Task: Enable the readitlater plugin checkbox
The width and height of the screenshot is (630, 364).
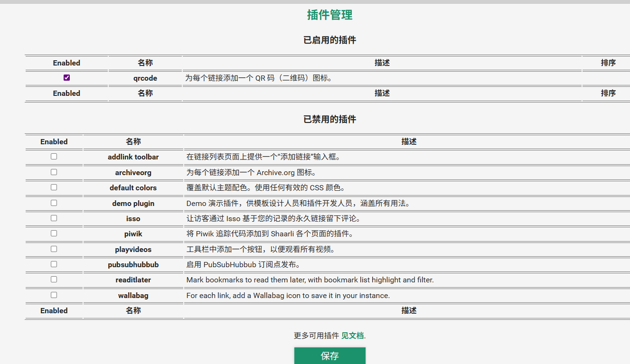Action: pyautogui.click(x=54, y=280)
